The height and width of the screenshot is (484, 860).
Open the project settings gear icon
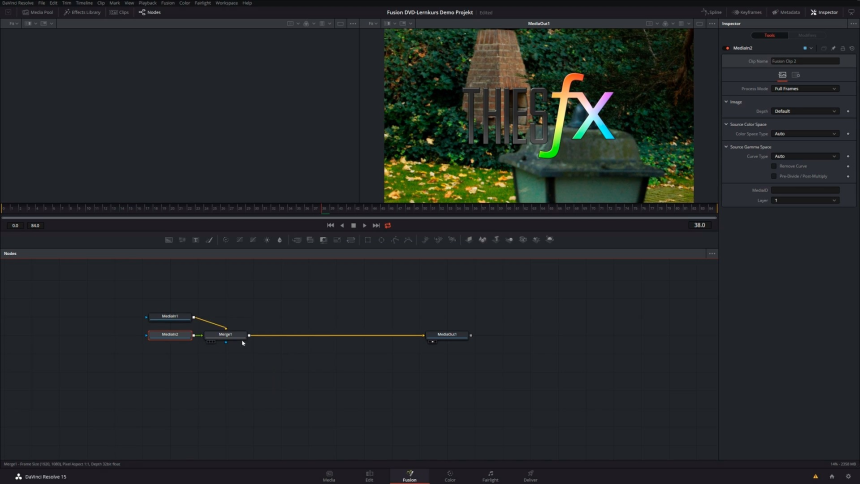848,476
